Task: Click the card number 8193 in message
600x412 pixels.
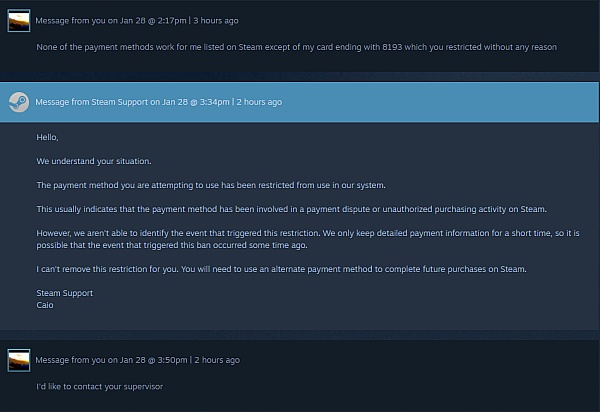Action: click(392, 47)
